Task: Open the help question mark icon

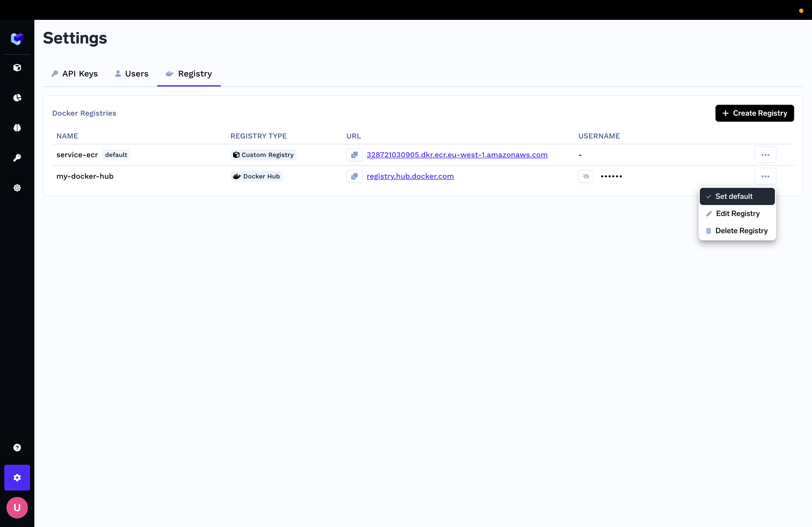Action: click(17, 448)
